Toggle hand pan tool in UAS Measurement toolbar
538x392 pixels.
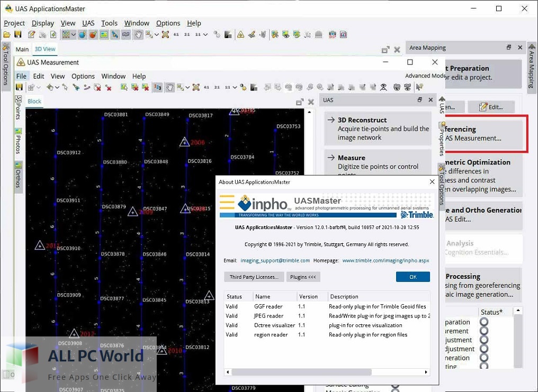[x=170, y=87]
